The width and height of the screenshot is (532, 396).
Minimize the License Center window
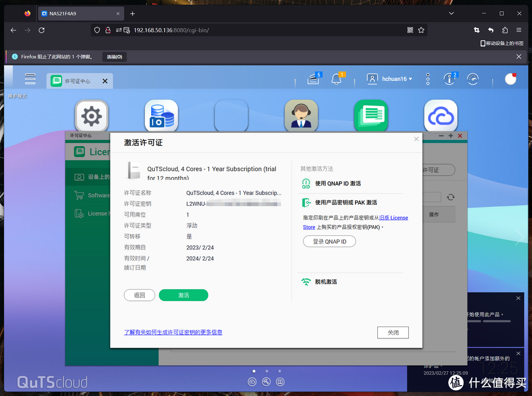(441, 136)
